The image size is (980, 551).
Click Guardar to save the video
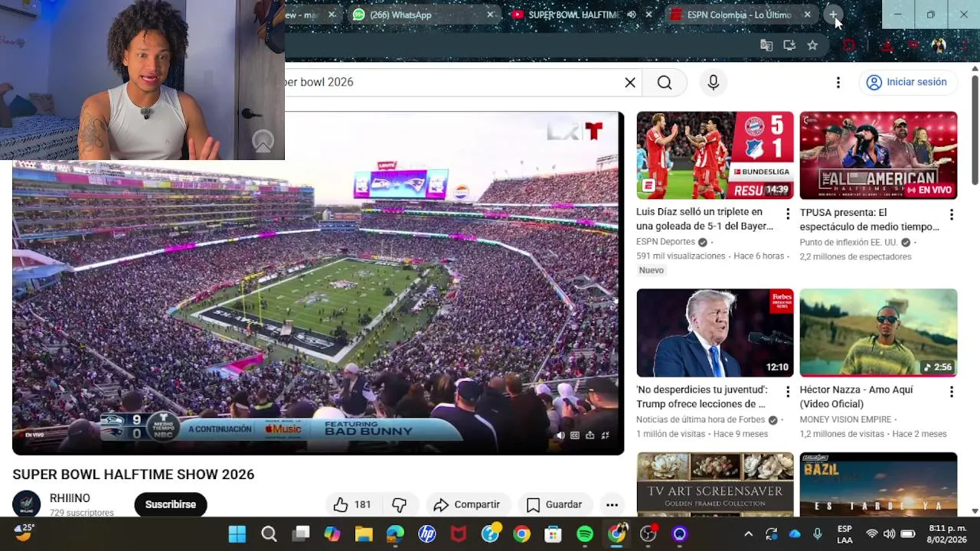pos(554,504)
